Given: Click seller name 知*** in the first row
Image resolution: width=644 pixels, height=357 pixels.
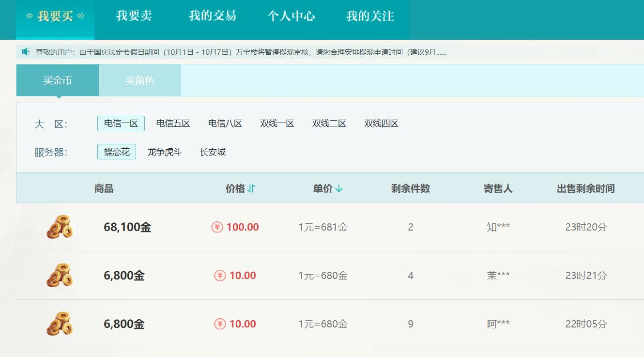Looking at the screenshot, I should [497, 227].
